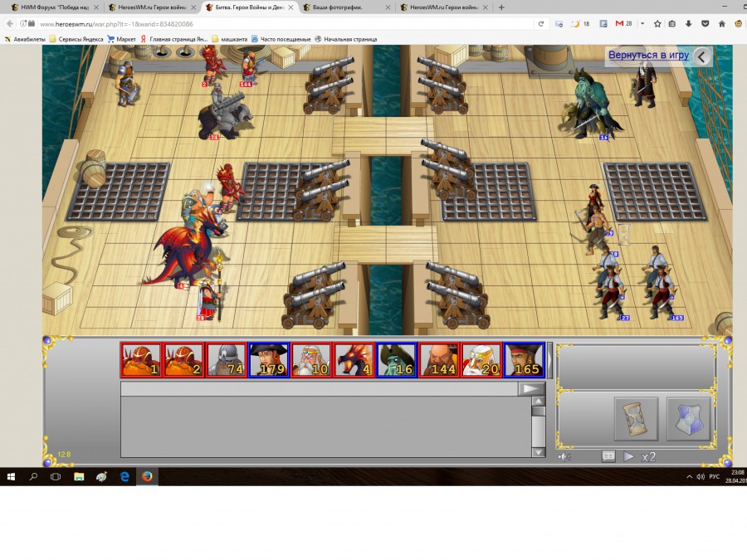Go back with browser back arrow

[9, 24]
